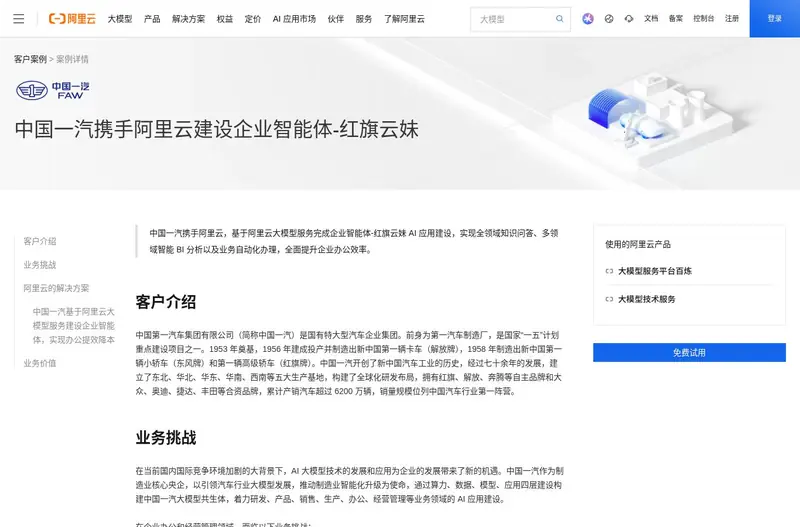Open the 定价 menu item

pyautogui.click(x=253, y=19)
